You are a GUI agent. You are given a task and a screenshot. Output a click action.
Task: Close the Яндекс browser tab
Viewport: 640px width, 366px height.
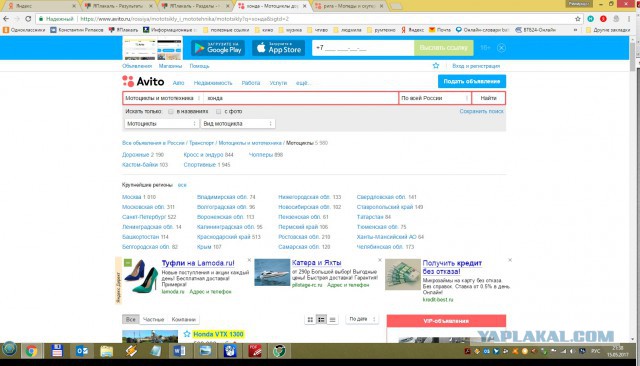pyautogui.click(x=74, y=6)
